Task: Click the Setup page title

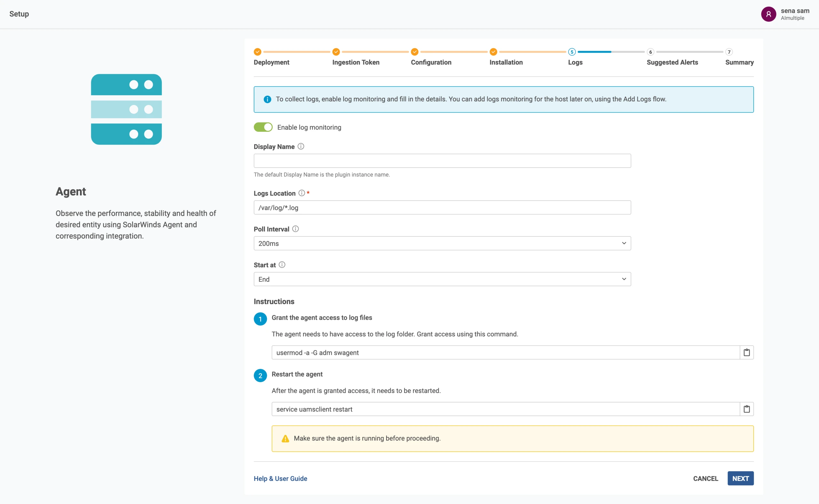Action: point(19,14)
